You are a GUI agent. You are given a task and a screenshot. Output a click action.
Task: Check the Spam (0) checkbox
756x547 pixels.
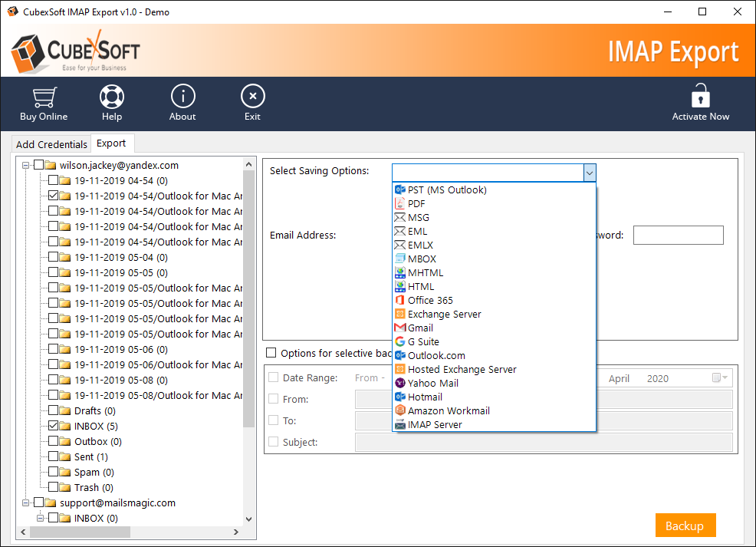[54, 471]
